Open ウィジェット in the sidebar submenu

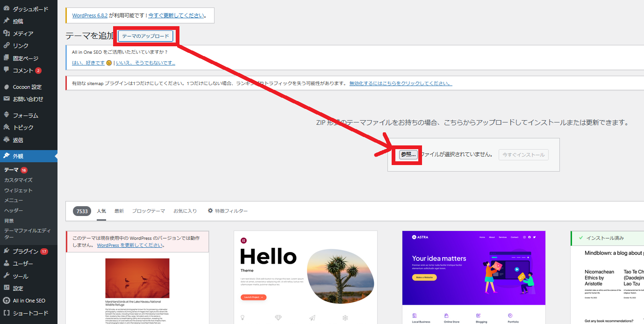point(18,190)
